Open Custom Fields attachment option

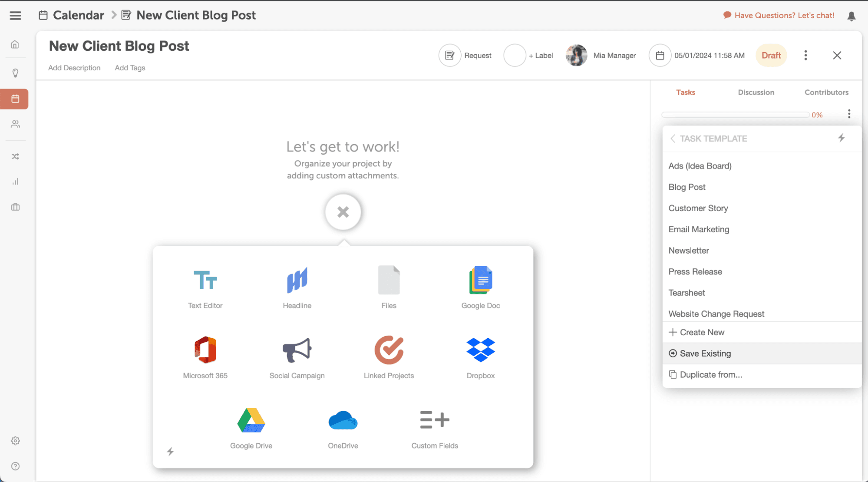click(x=434, y=420)
